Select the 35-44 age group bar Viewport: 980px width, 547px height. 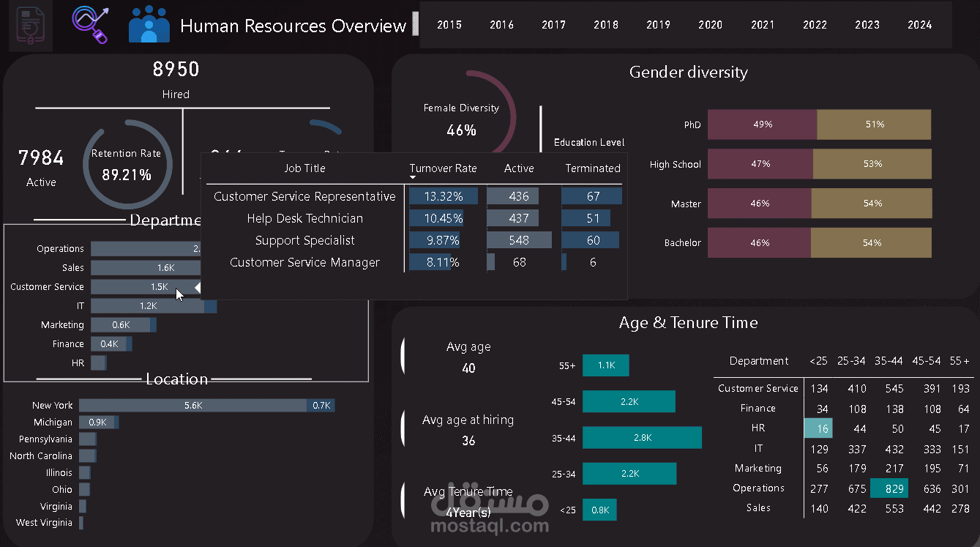(x=642, y=437)
